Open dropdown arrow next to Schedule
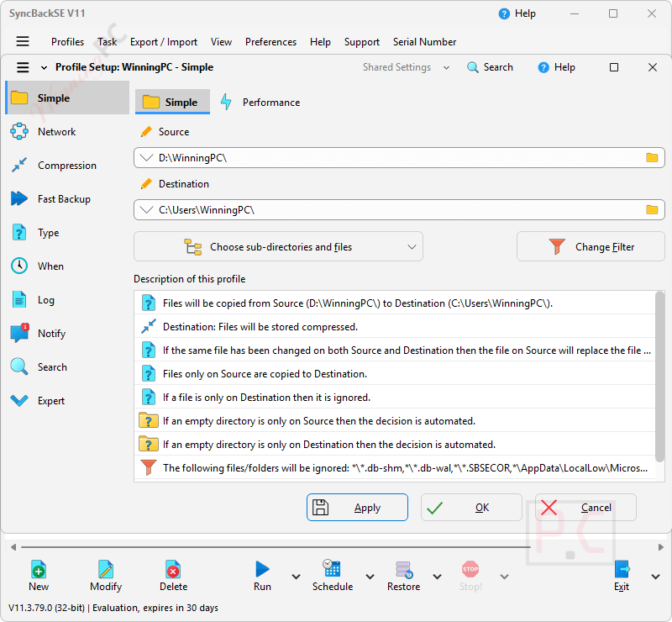 pyautogui.click(x=370, y=577)
